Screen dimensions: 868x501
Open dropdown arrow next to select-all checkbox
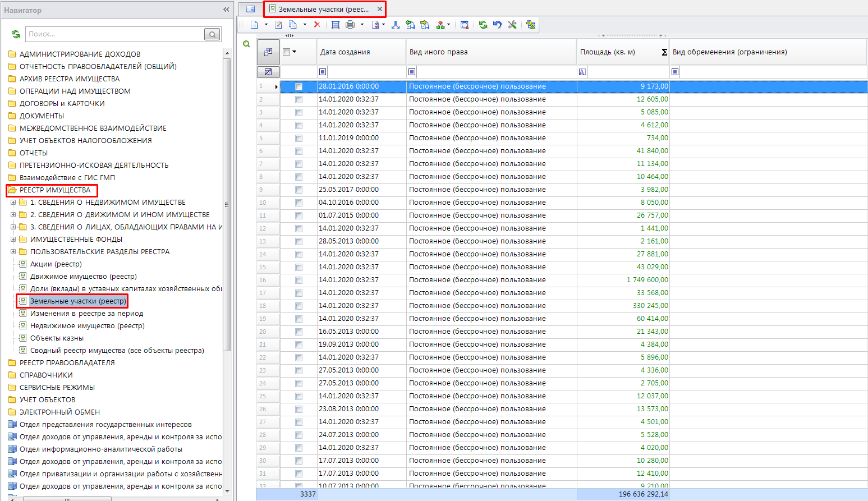tap(295, 52)
